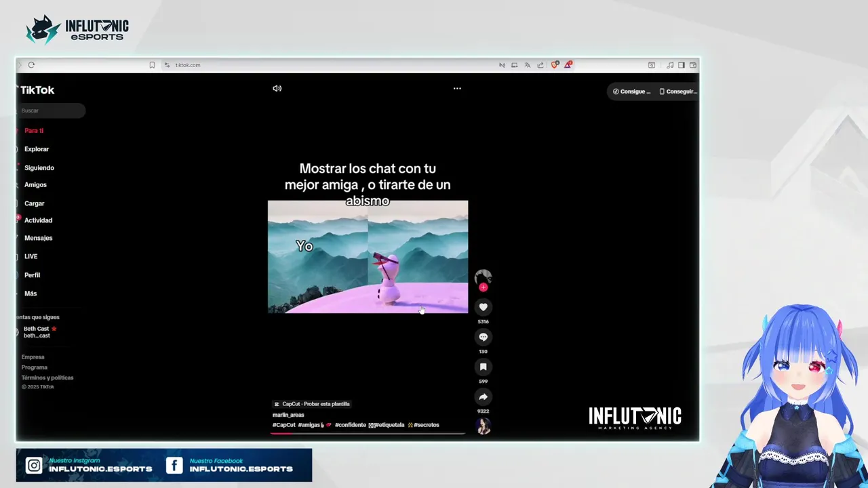The height and width of the screenshot is (488, 868).
Task: Open the Explorar section
Action: click(37, 149)
